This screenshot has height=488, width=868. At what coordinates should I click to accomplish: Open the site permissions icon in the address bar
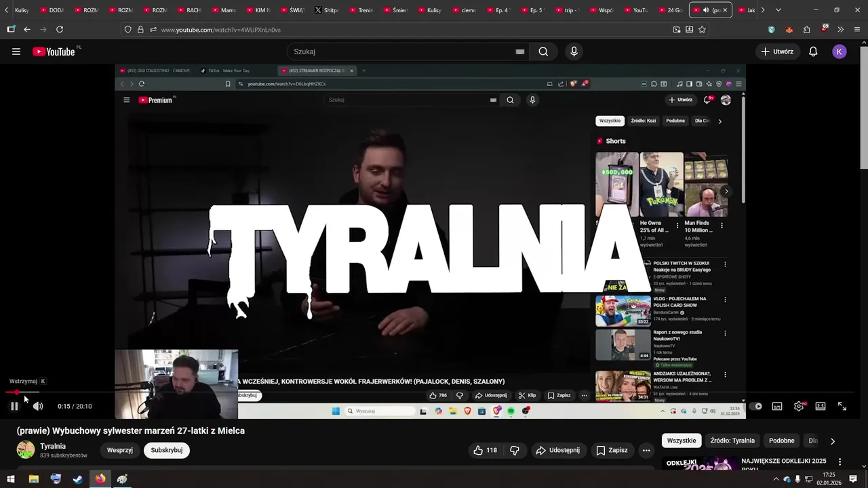(153, 30)
